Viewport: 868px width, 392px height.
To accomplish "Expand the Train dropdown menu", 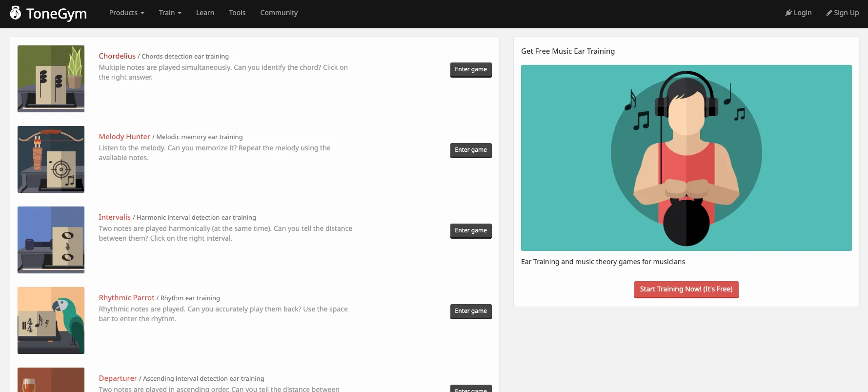I will [x=170, y=13].
